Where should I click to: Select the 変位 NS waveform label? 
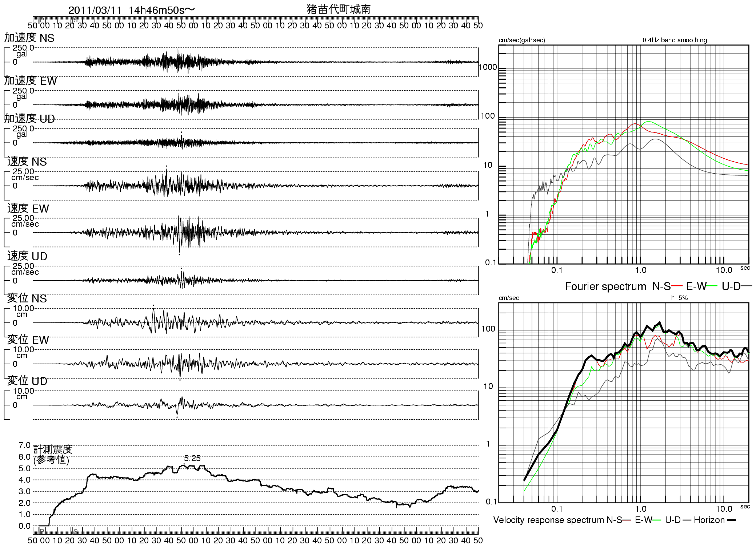(27, 298)
